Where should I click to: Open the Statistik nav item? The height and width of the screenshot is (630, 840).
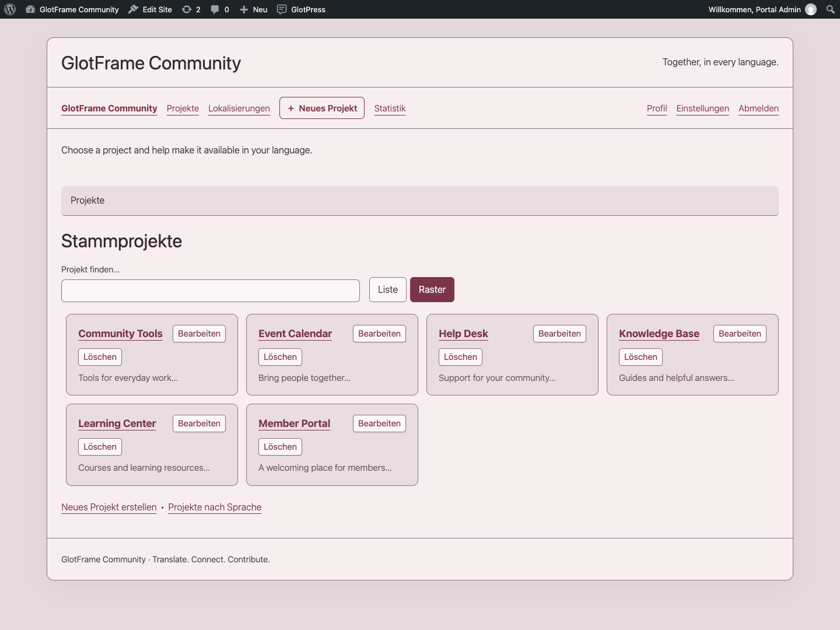[390, 108]
